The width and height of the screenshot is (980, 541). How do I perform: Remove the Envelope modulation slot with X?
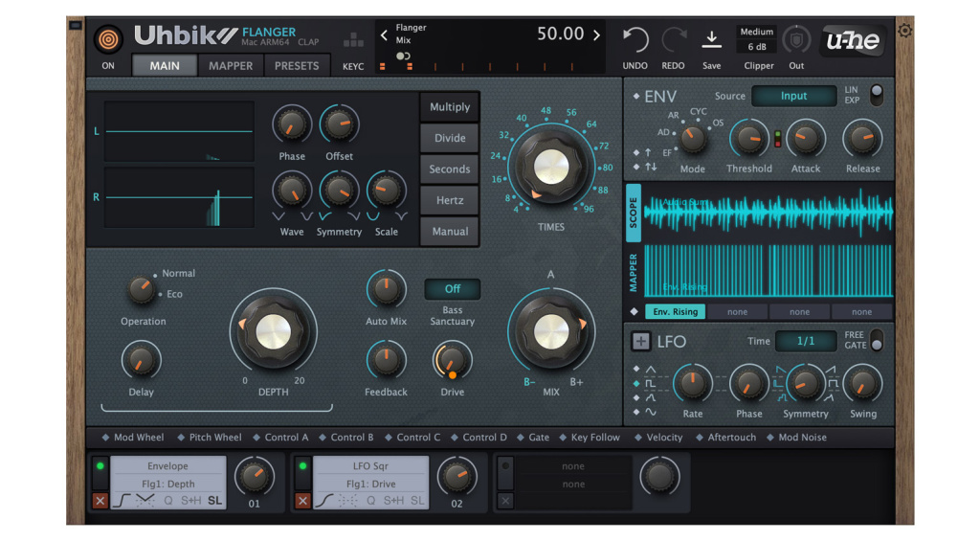(100, 501)
